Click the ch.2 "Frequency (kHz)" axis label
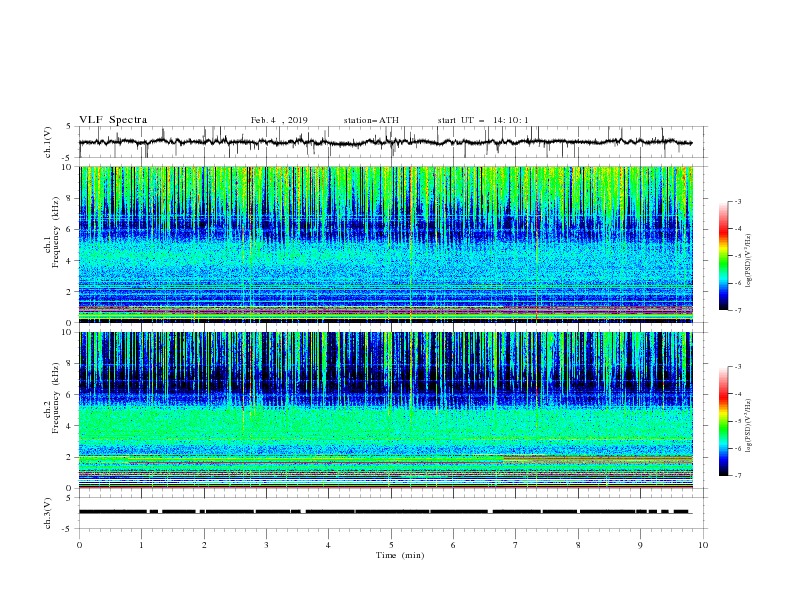792x612 pixels. 56,398
